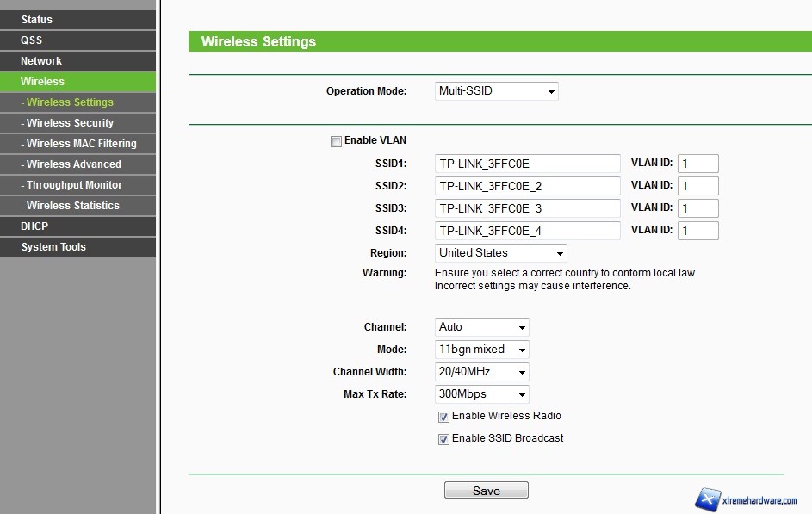Click the VLAN ID field for SSID4

coord(697,231)
